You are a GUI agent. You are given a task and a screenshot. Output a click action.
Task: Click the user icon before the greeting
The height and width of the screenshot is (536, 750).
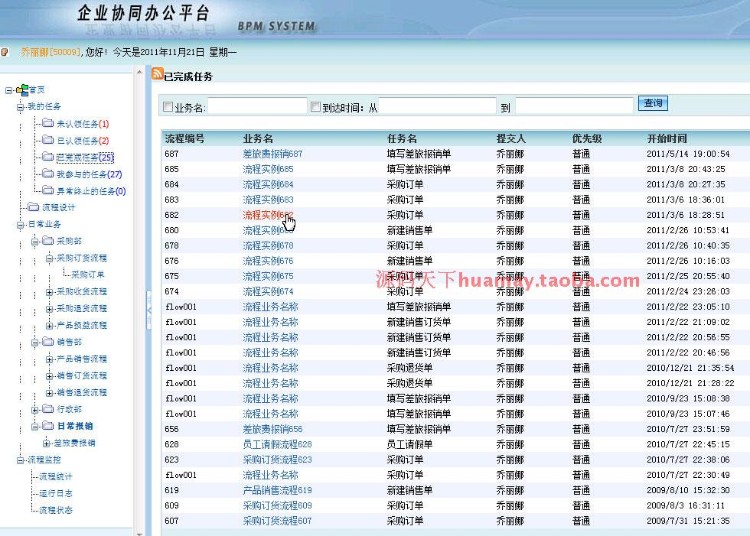[4, 52]
